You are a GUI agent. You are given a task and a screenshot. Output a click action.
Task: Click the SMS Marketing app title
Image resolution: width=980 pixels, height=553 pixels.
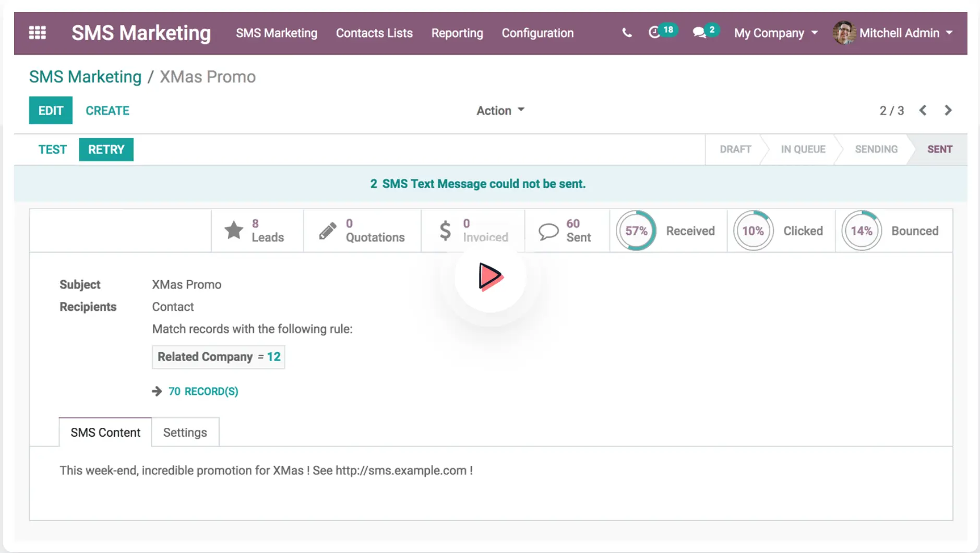141,33
